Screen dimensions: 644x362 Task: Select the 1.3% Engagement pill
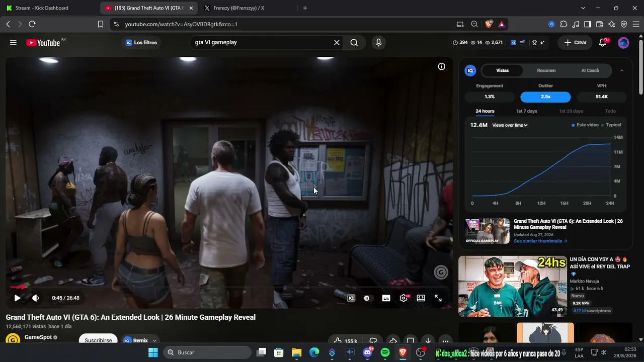click(490, 97)
